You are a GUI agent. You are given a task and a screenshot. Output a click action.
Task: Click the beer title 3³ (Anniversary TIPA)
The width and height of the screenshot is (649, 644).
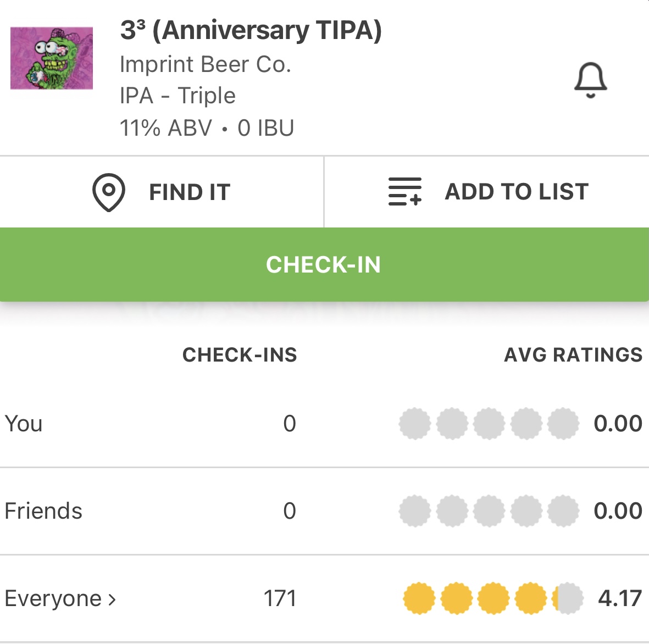(x=251, y=30)
